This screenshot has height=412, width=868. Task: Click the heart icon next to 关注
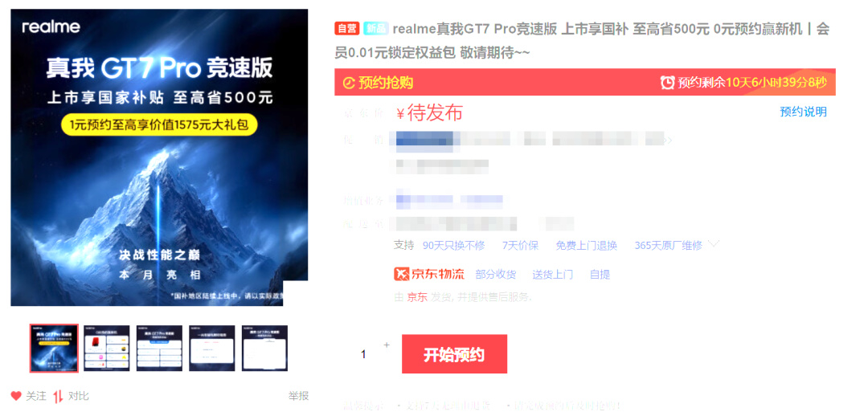point(16,396)
